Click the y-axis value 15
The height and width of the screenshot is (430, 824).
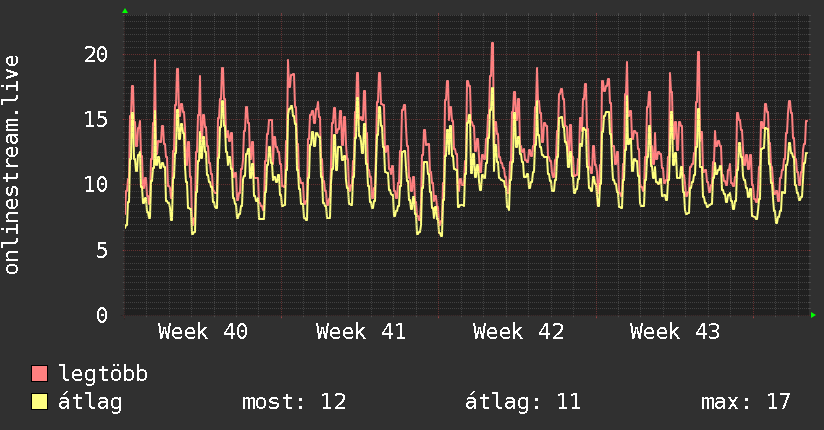[96, 119]
